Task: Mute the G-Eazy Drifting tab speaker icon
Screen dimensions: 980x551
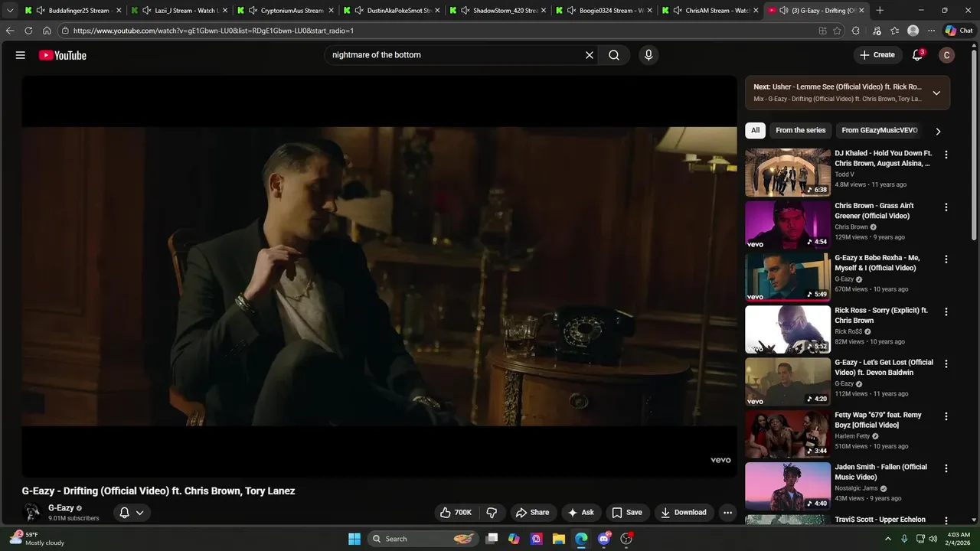Action: 784,11
